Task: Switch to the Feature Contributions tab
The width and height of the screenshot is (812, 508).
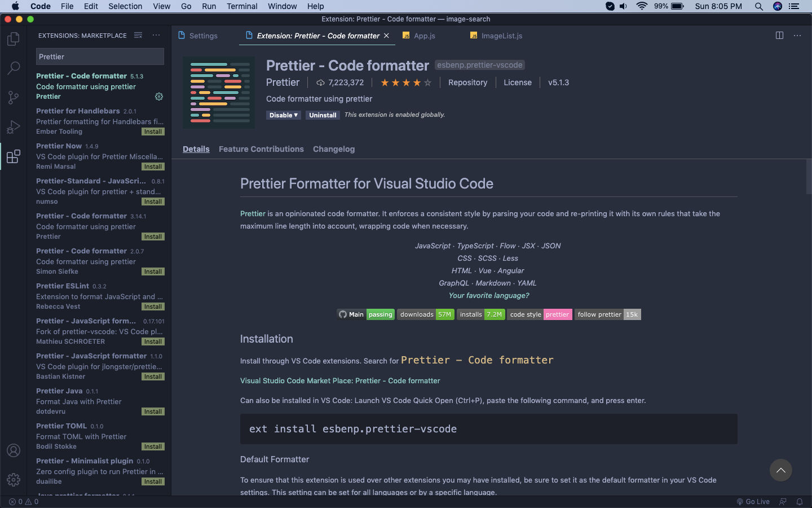Action: tap(261, 149)
